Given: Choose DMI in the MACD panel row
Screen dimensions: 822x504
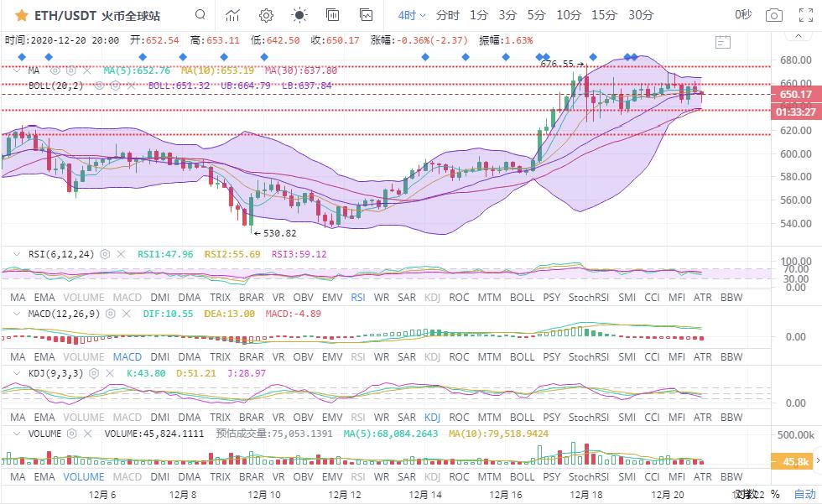Looking at the screenshot, I should point(160,357).
